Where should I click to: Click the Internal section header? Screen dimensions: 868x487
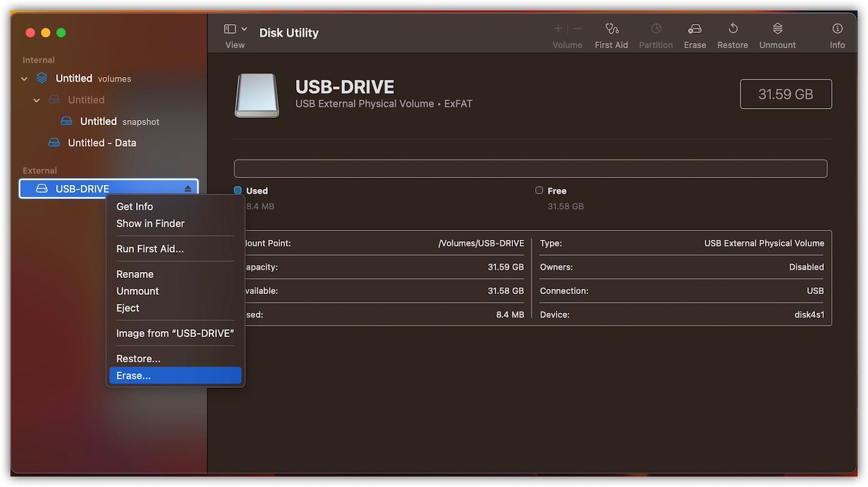(x=39, y=60)
